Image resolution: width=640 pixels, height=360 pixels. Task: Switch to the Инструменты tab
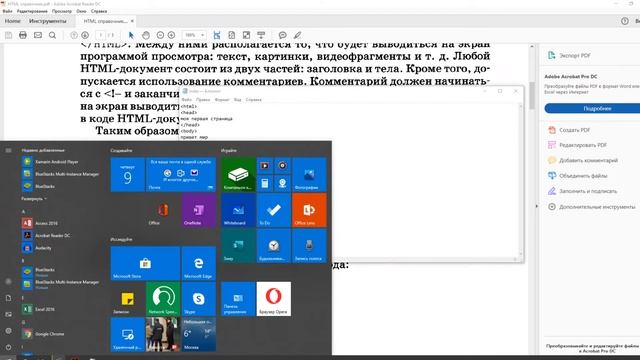pyautogui.click(x=47, y=21)
